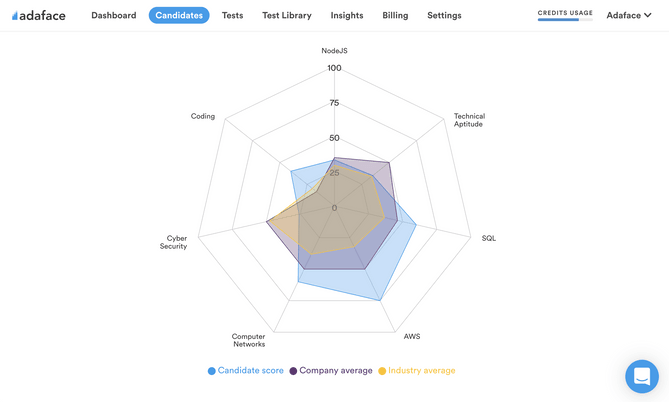Open the chat support bubble icon
The image size is (669, 402).
coord(642,376)
